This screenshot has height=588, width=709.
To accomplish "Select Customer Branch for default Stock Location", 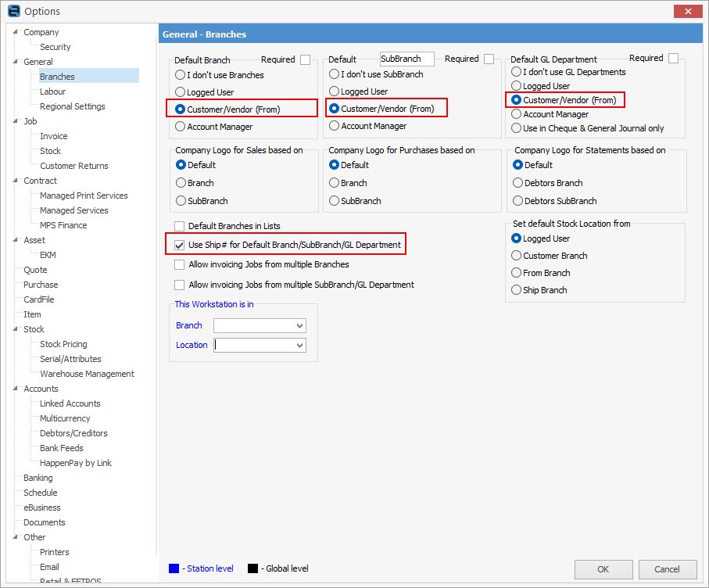I will tap(517, 256).
